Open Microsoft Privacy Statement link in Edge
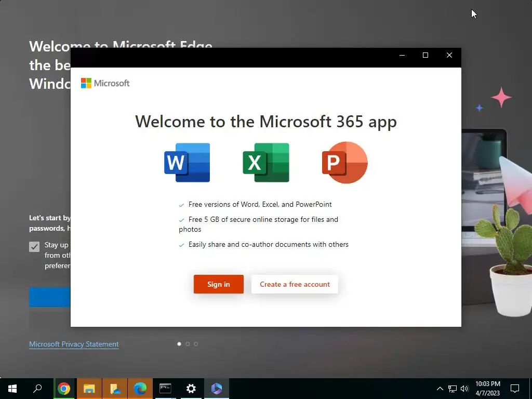 tap(74, 344)
